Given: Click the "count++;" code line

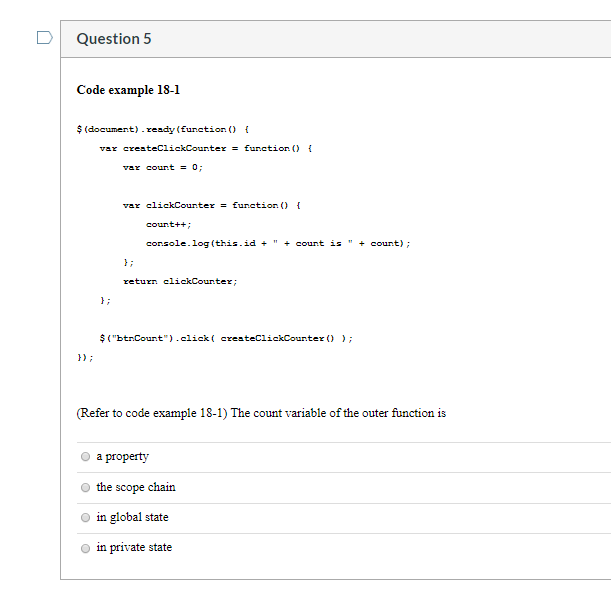Looking at the screenshot, I should 168,224.
